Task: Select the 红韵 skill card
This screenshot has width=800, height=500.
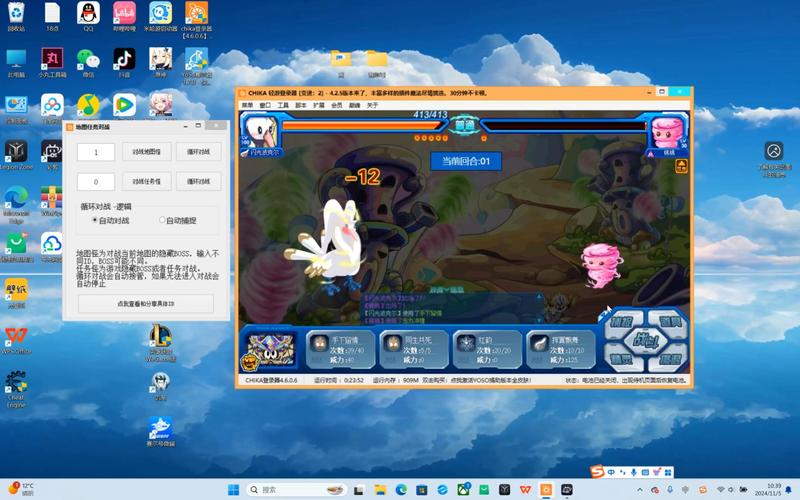Action: pyautogui.click(x=486, y=350)
